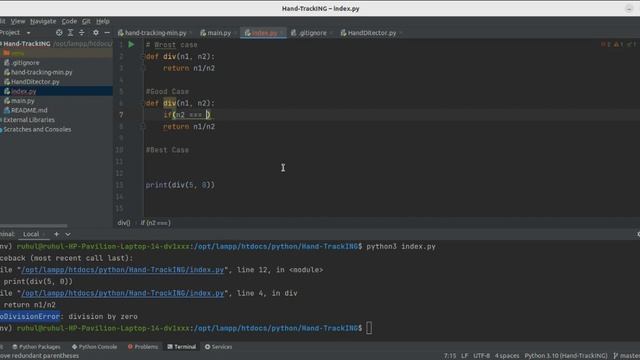This screenshot has width=640, height=360.
Task: Click the highlighted ZeroDivisionError text in the terminal
Action: pyautogui.click(x=30, y=316)
